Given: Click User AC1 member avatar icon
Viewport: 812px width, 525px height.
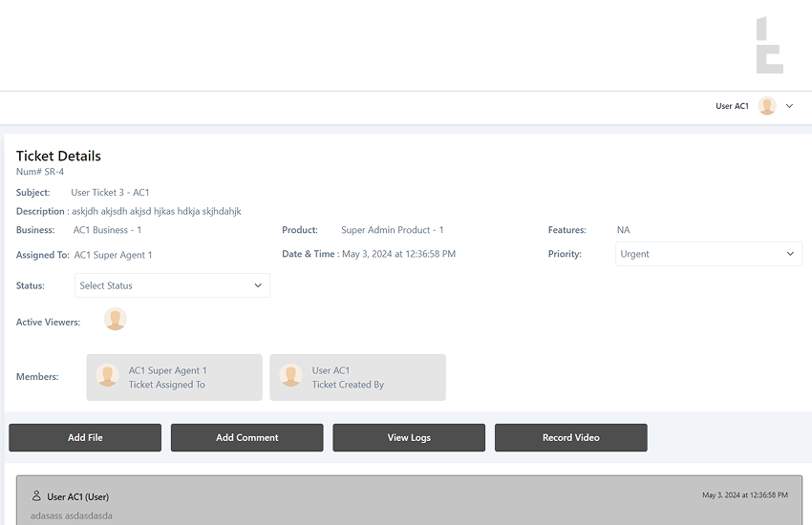Looking at the screenshot, I should click(x=291, y=376).
